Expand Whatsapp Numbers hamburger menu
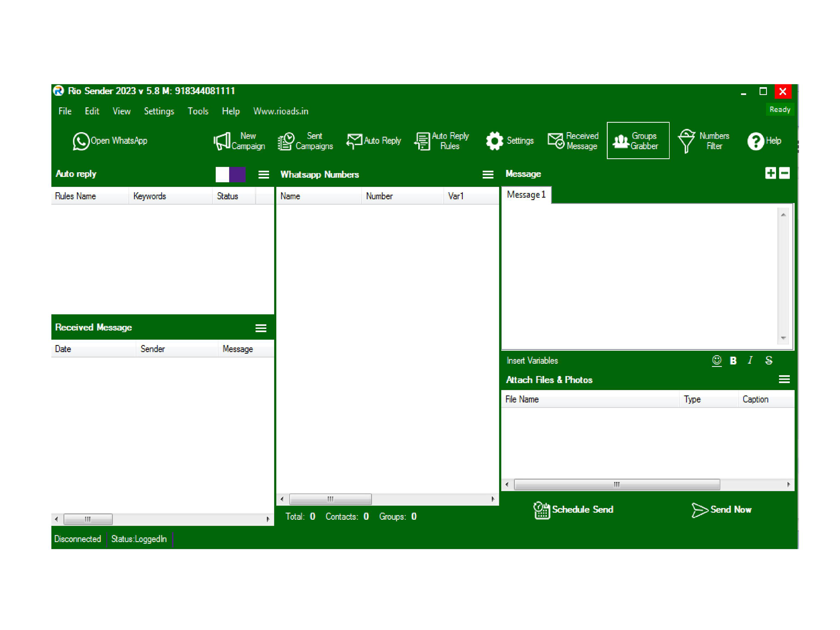Screen dimensions: 840x630 pos(488,174)
